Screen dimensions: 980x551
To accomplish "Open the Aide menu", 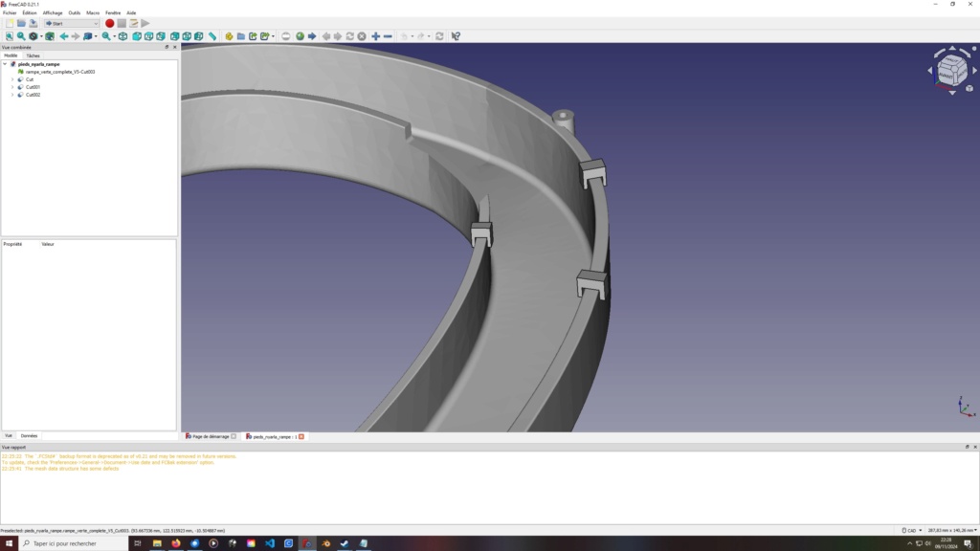I will point(131,12).
